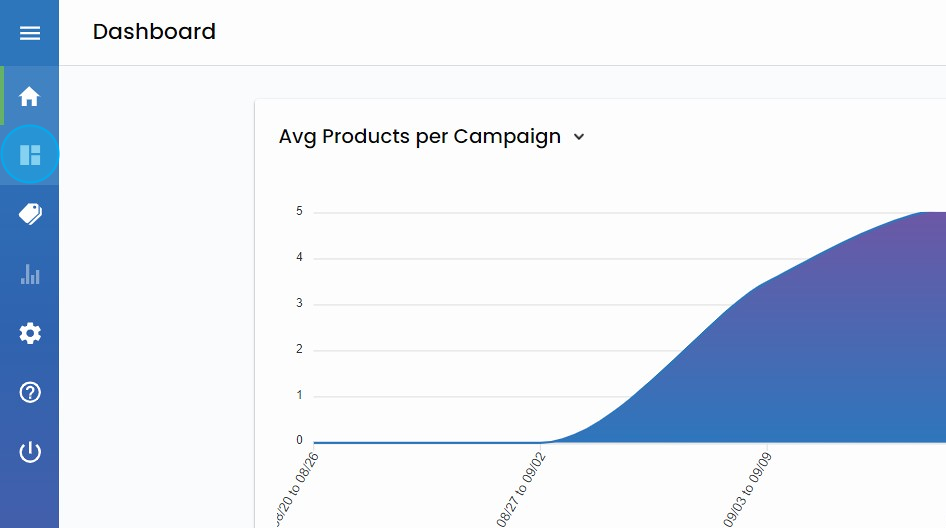Click the y-axis value 5 label
Image resolution: width=946 pixels, height=528 pixels.
point(299,212)
